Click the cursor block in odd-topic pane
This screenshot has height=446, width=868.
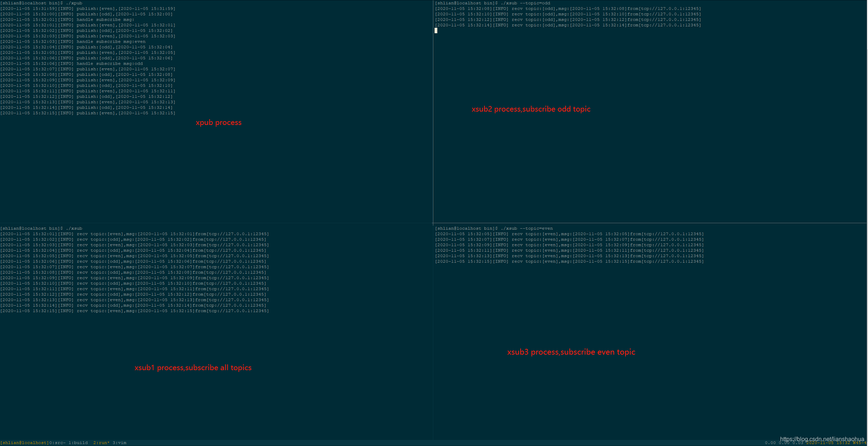tap(436, 31)
